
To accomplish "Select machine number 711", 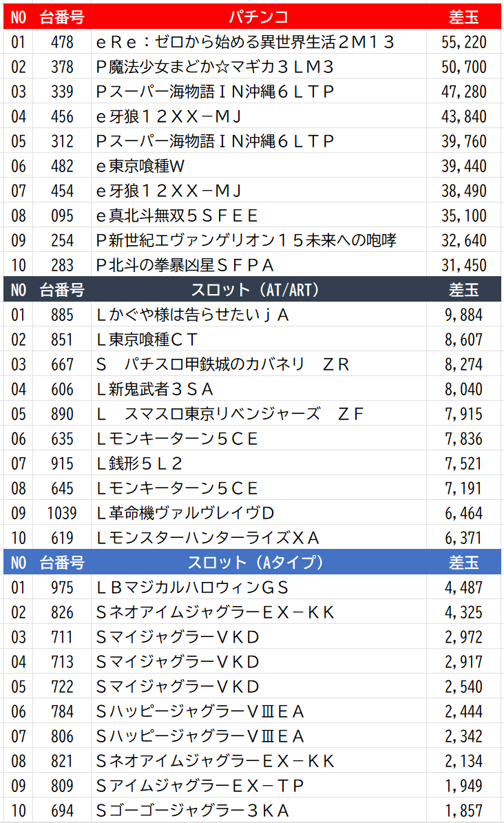I will (62, 637).
